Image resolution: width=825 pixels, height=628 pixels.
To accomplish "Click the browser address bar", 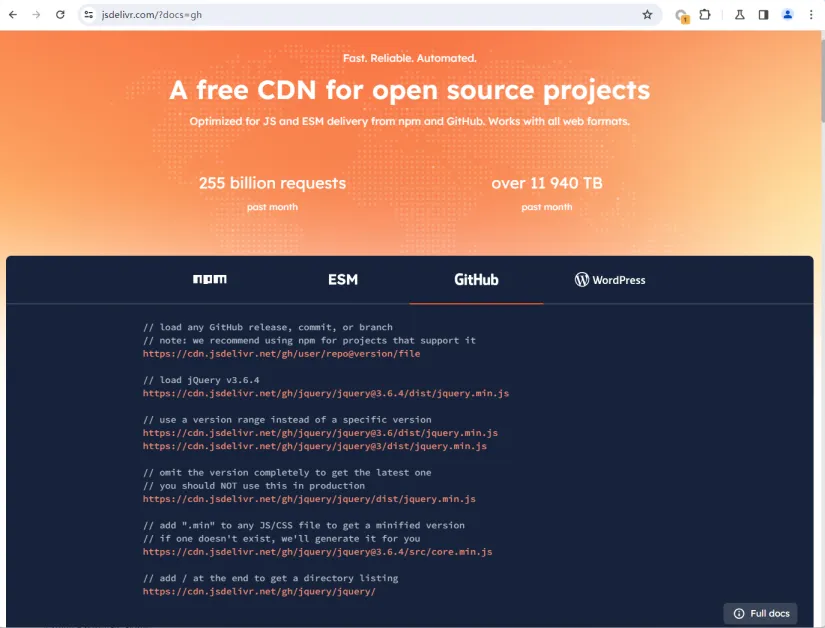I will point(300,14).
